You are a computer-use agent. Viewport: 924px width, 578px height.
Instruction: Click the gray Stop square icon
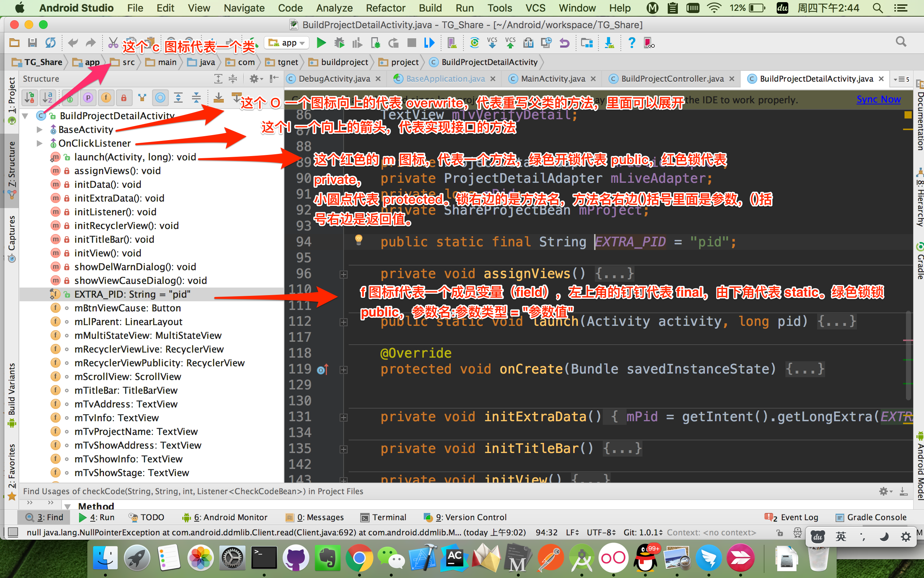411,42
